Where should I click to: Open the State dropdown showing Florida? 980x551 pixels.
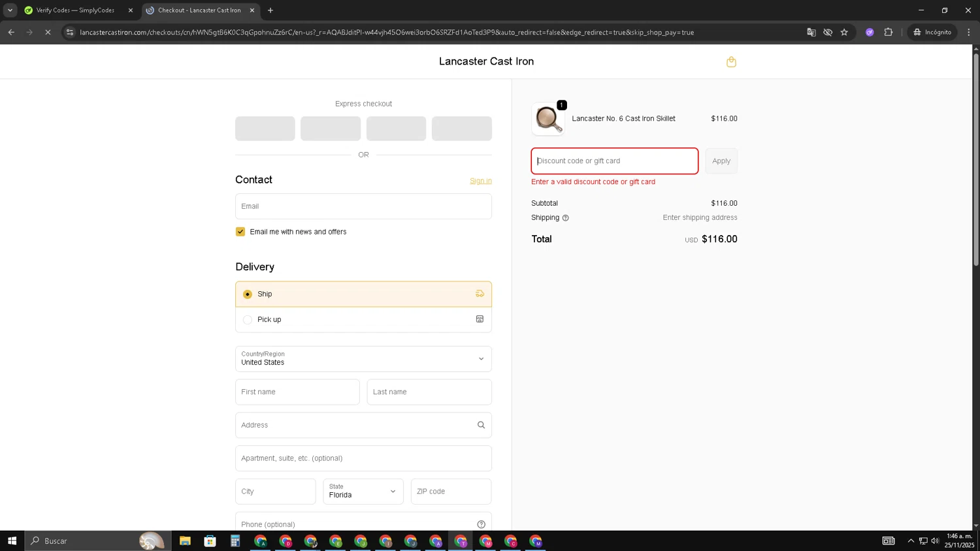tap(363, 491)
